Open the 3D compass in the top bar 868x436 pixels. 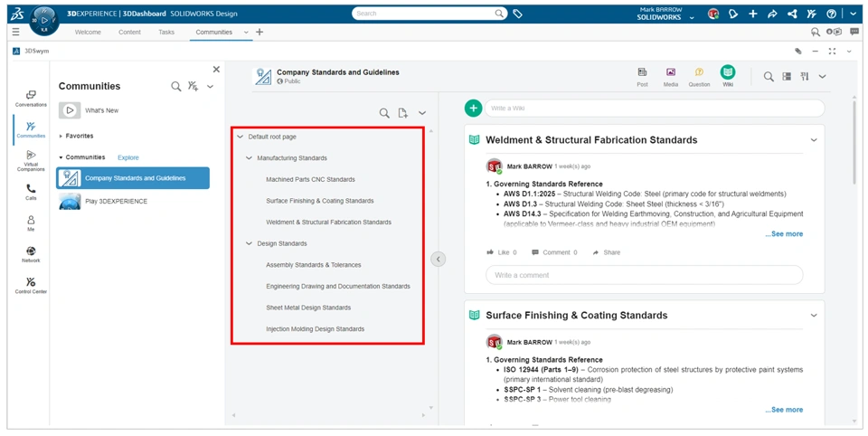pos(44,21)
